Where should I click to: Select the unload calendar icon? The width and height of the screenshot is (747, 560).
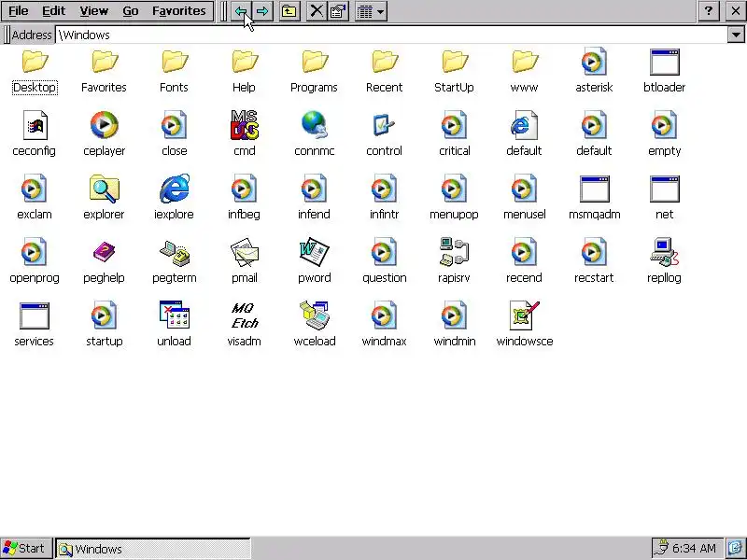click(174, 315)
